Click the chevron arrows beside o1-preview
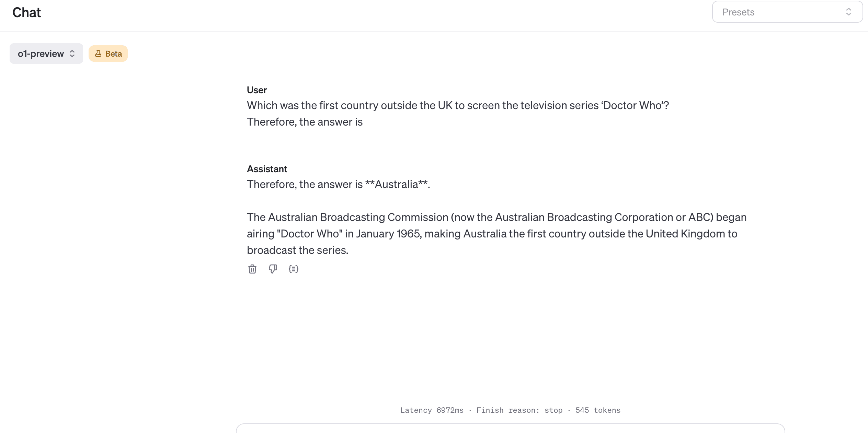The height and width of the screenshot is (433, 868). coord(72,54)
